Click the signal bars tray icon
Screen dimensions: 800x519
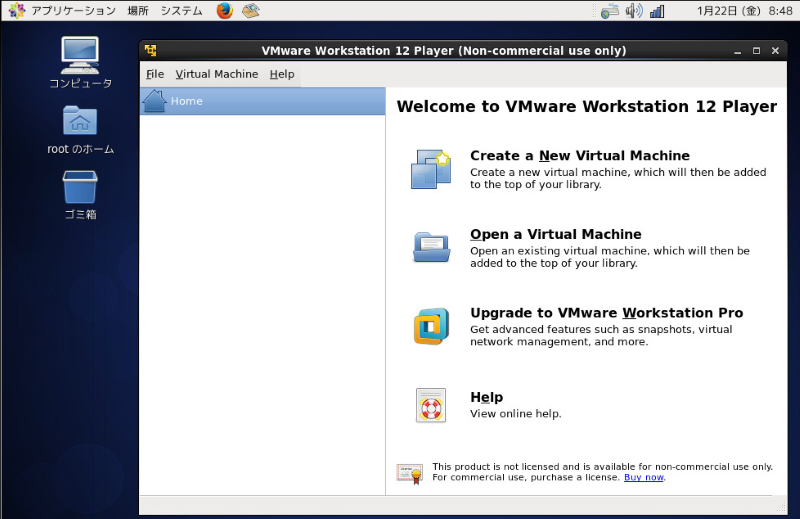coord(657,11)
